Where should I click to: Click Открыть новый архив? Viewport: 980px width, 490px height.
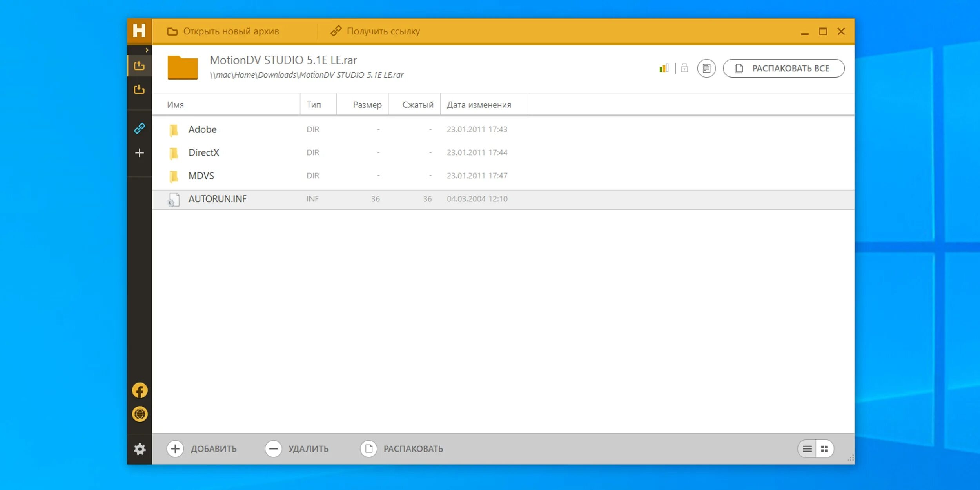pyautogui.click(x=223, y=31)
